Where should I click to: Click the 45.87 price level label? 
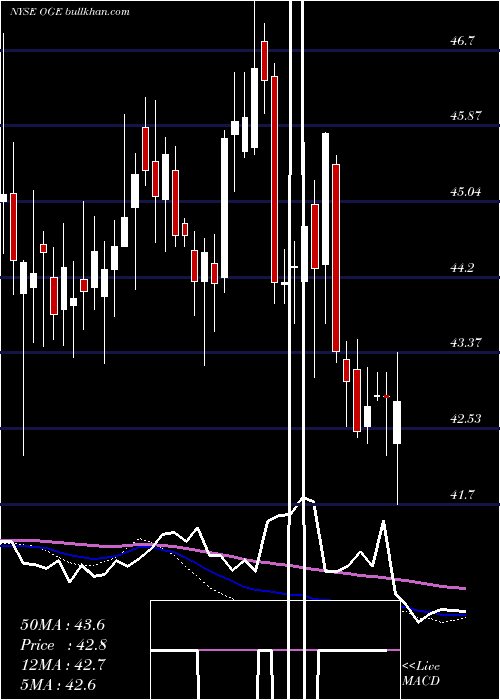coord(466,116)
